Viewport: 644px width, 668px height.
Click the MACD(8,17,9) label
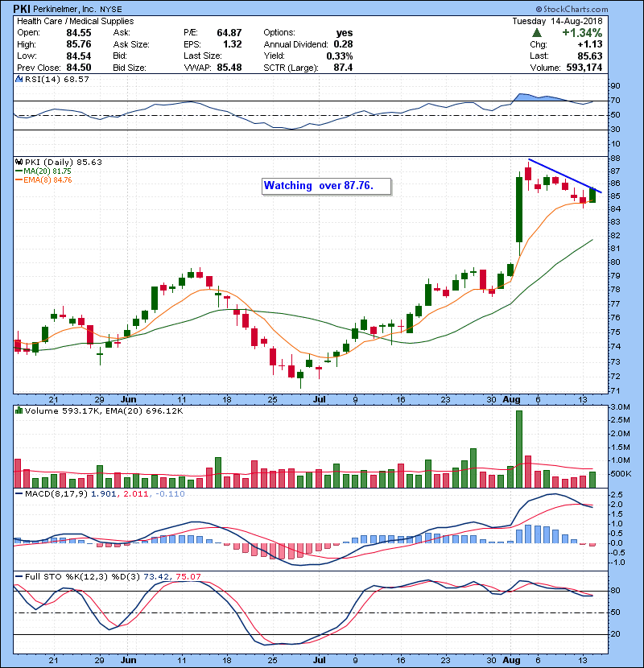tap(56, 494)
